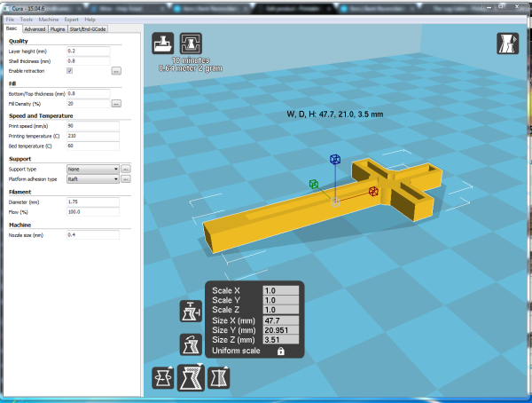Toggle the Uniform scale lock
Image resolution: width=532 pixels, height=403 pixels.
[x=280, y=352]
